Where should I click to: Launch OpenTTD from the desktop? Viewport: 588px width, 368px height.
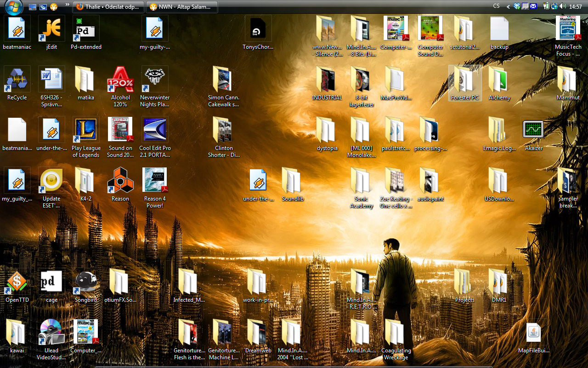point(17,282)
